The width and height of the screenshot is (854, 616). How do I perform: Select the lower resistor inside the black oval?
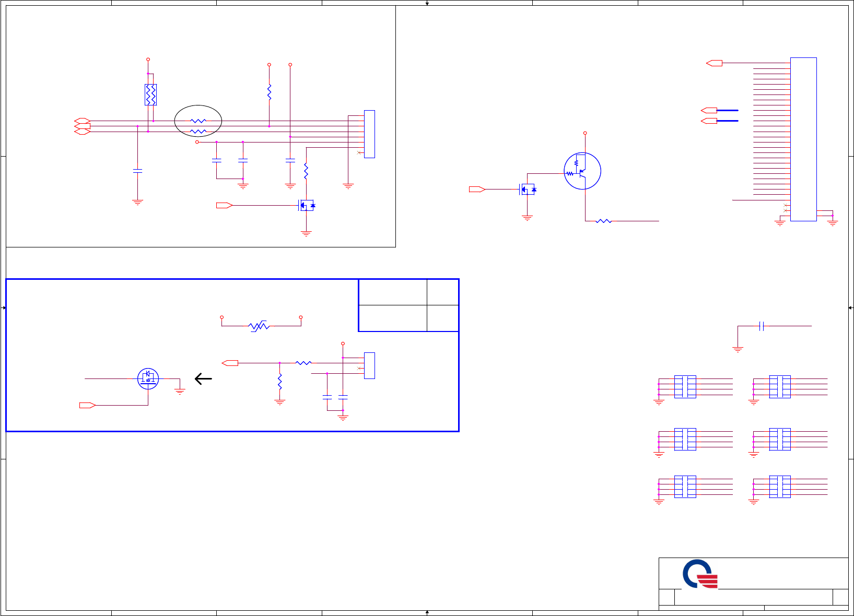[x=198, y=132]
